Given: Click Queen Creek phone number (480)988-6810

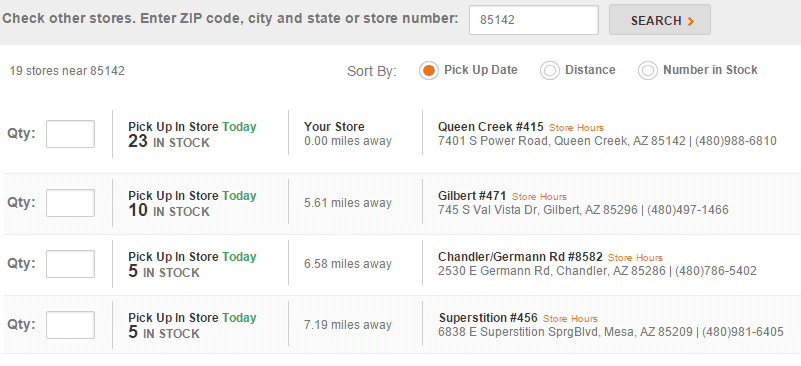Looking at the screenshot, I should point(736,141).
